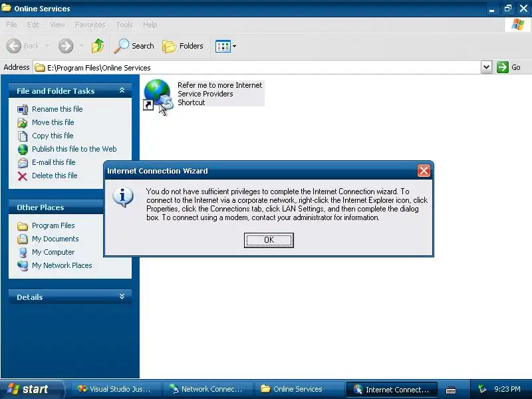The image size is (532, 399).
Task: Expand the Details panel
Action: (122, 297)
